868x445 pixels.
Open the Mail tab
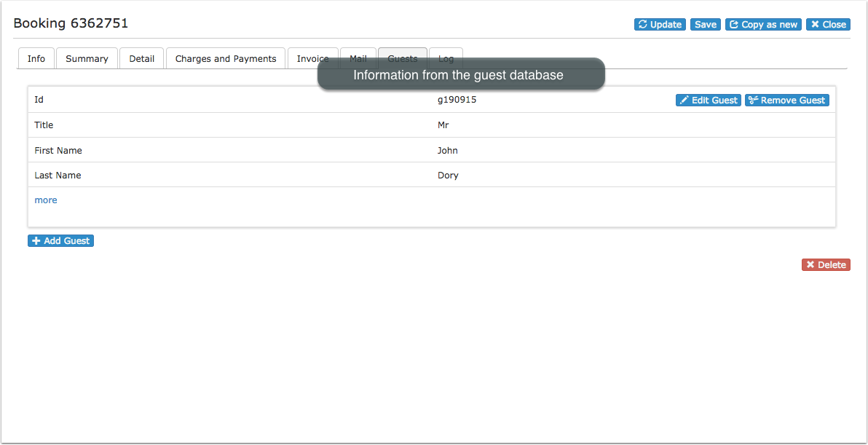(358, 59)
